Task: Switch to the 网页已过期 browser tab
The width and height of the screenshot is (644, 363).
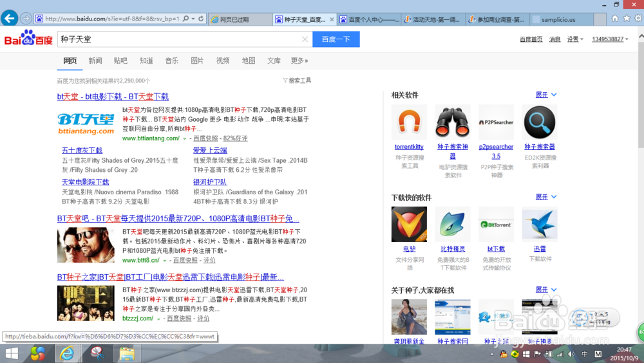Action: 240,19
